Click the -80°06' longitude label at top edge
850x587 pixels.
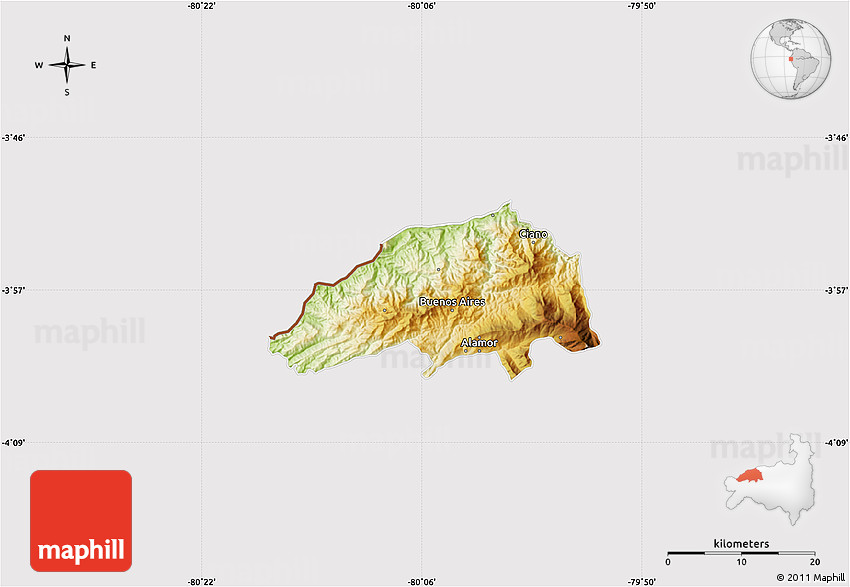click(421, 6)
